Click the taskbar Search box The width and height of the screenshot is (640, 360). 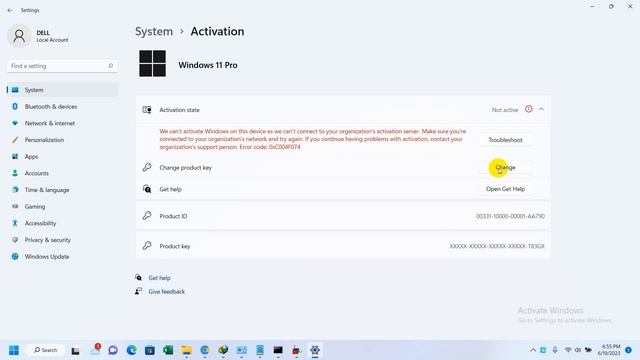(x=45, y=350)
